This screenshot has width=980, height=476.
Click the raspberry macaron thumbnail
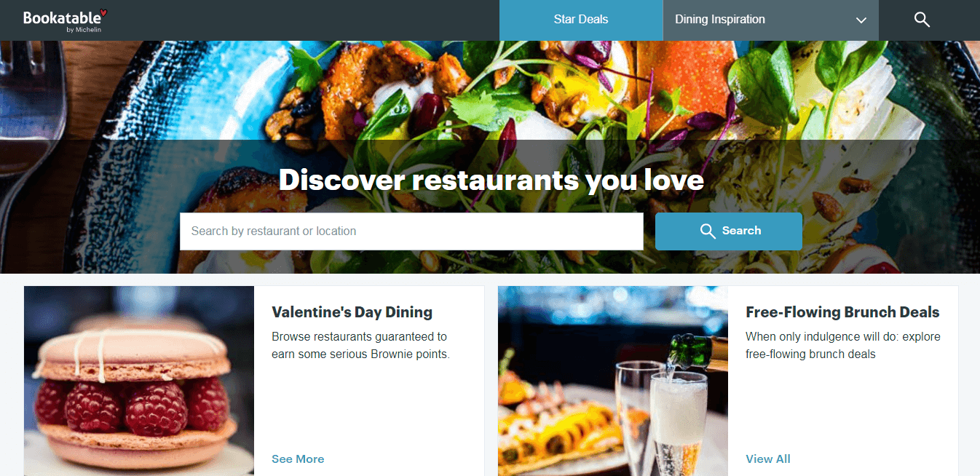pyautogui.click(x=139, y=381)
